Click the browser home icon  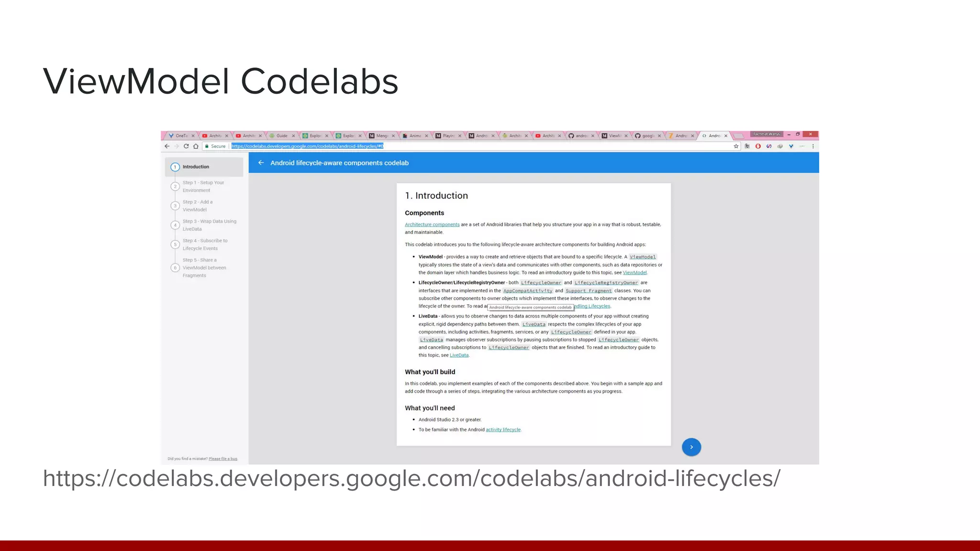pyautogui.click(x=196, y=146)
